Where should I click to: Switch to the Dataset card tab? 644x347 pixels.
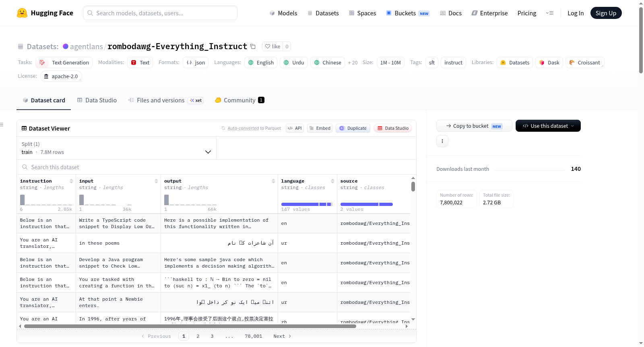[44, 100]
